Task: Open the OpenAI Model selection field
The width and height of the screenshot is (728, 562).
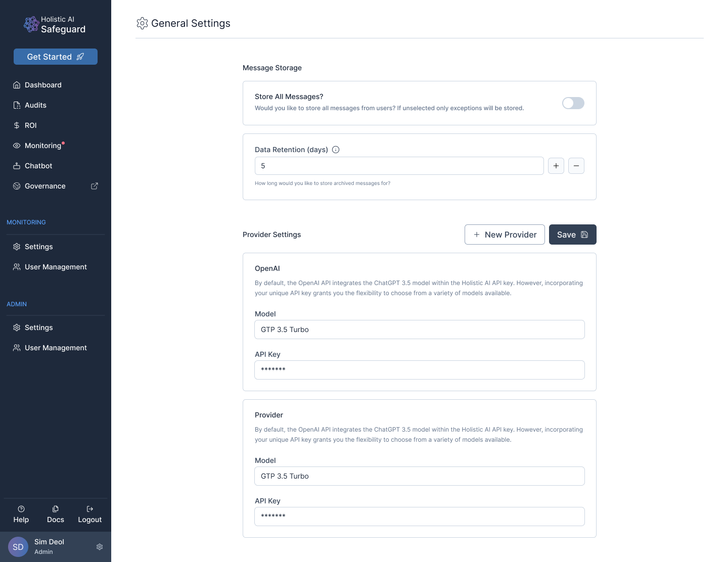Action: [420, 330]
